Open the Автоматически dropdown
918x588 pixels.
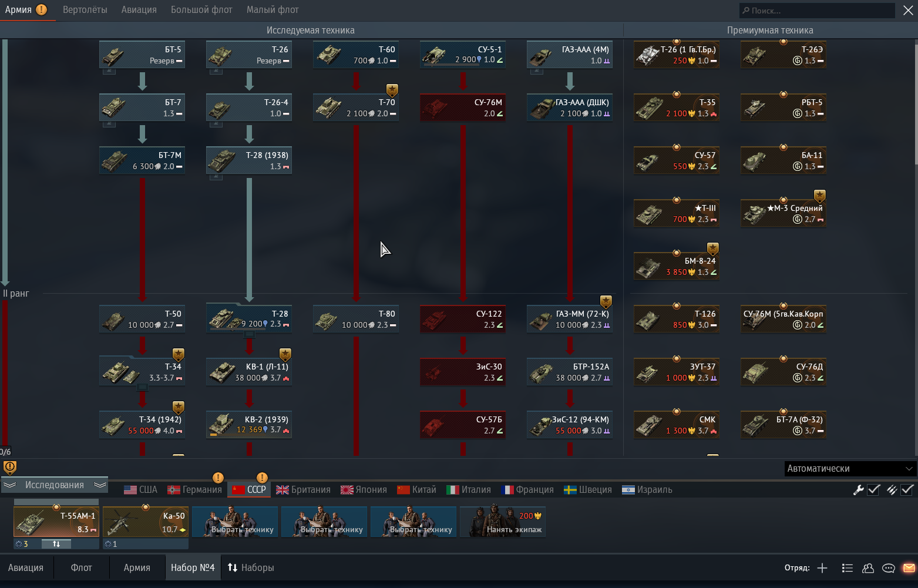pos(850,468)
